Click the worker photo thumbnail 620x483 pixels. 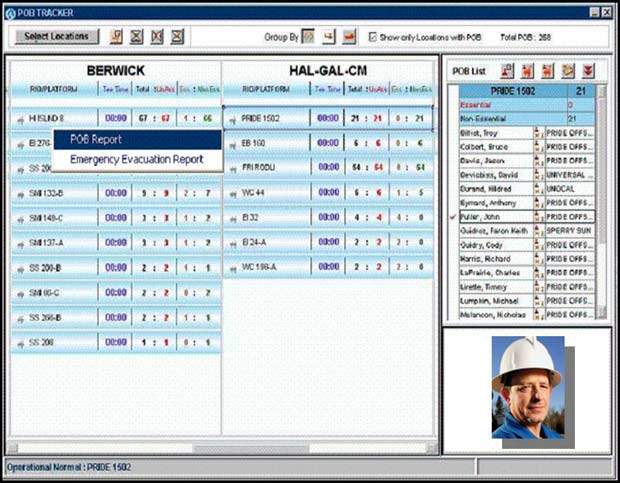527,388
